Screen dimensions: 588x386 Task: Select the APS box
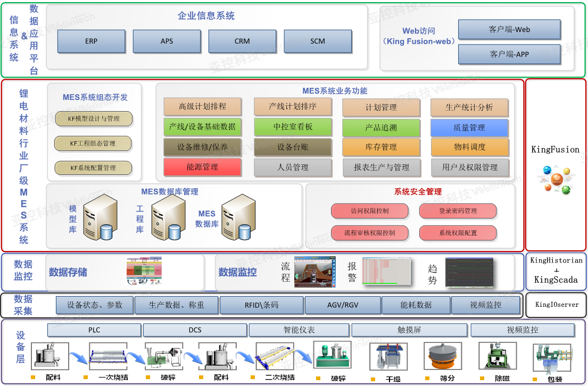pyautogui.click(x=167, y=41)
